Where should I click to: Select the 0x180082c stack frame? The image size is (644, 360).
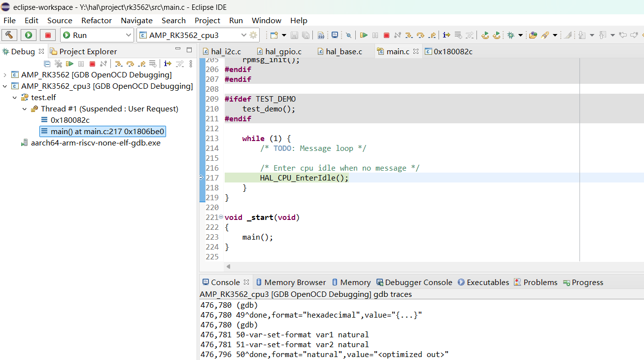70,120
